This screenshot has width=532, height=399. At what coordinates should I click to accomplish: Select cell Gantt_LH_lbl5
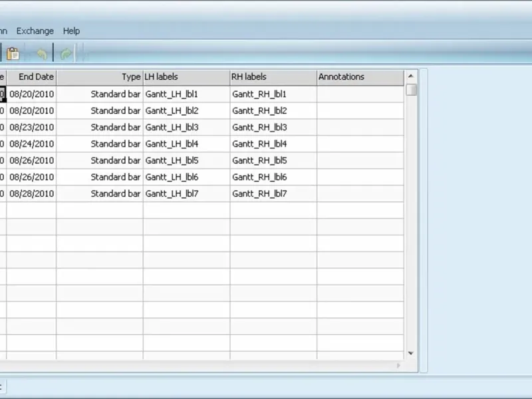tap(187, 160)
